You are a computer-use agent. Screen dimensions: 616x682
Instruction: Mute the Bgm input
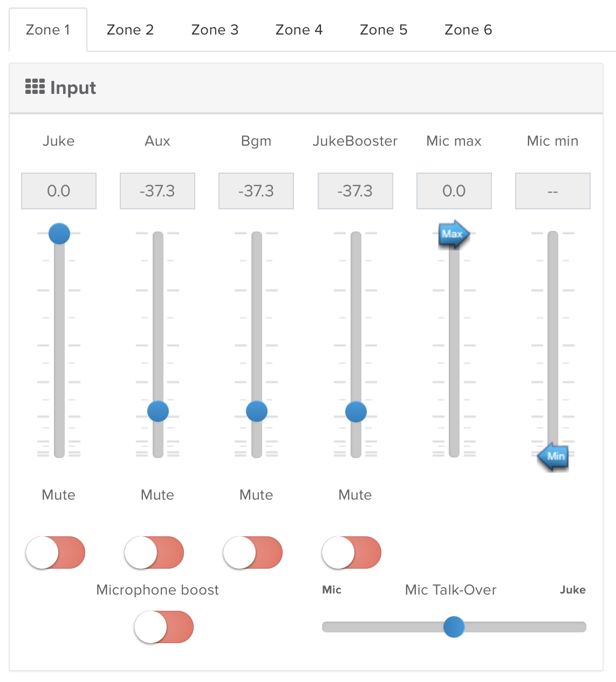click(253, 553)
